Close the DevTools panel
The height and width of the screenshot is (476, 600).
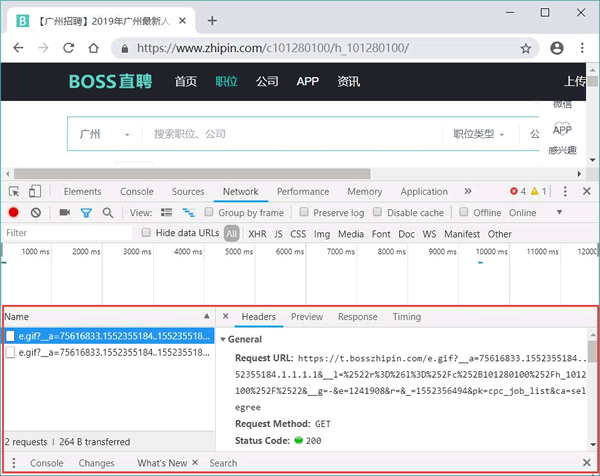click(587, 191)
